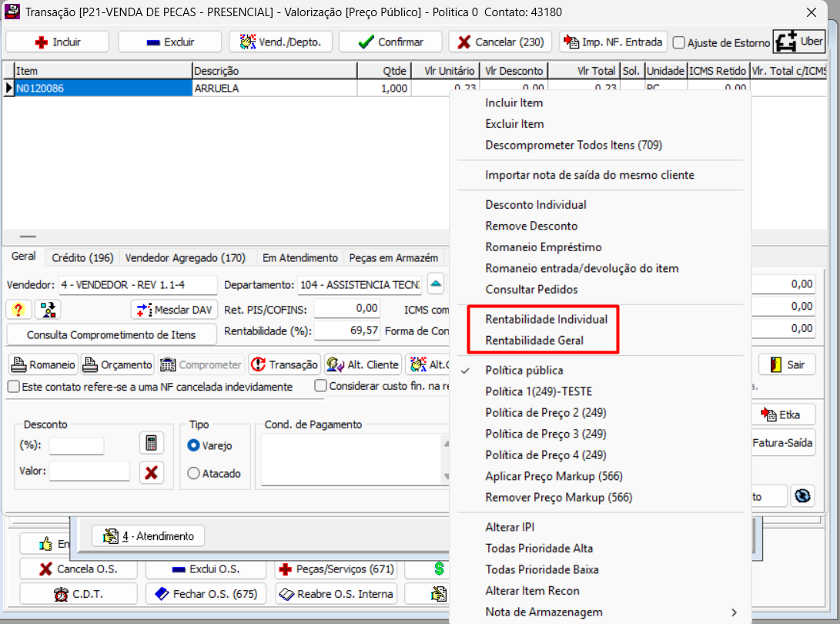The height and width of the screenshot is (624, 840).
Task: Choose Rentabilidade Individual menu entry
Action: (x=547, y=319)
